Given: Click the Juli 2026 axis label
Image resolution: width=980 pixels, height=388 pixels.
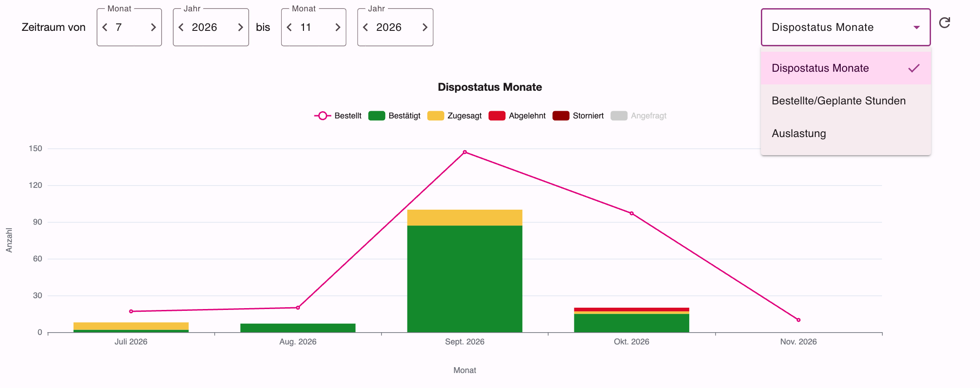Looking at the screenshot, I should 131,342.
